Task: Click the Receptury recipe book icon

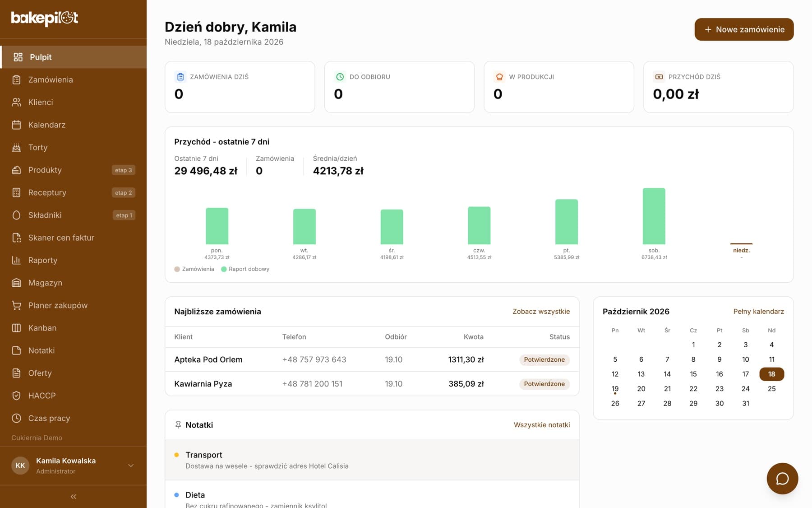Action: tap(17, 192)
